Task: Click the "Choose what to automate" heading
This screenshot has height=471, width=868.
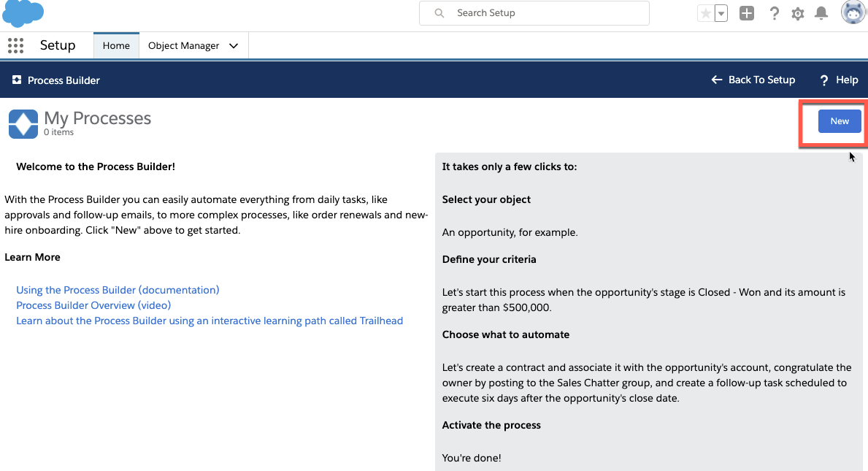Action: click(506, 335)
